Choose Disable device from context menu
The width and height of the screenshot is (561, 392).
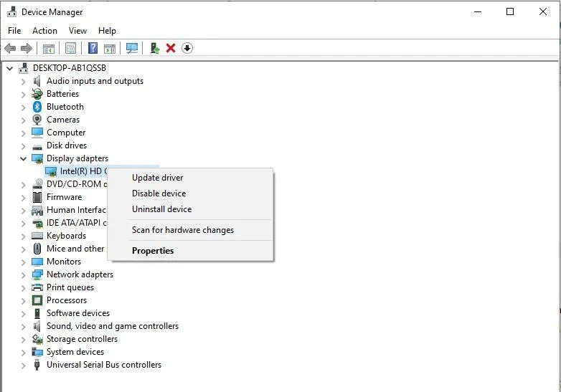tap(190, 193)
